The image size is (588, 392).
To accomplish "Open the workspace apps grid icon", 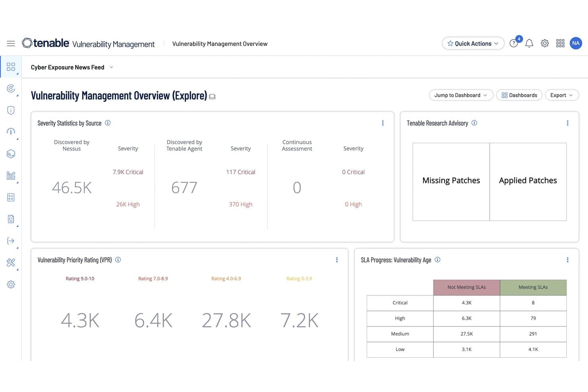I will 560,43.
